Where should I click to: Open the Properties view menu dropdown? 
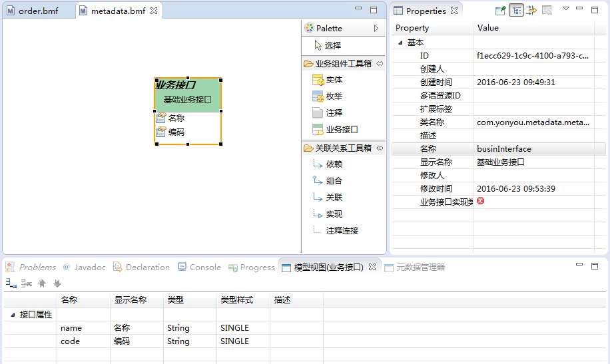pos(565,9)
